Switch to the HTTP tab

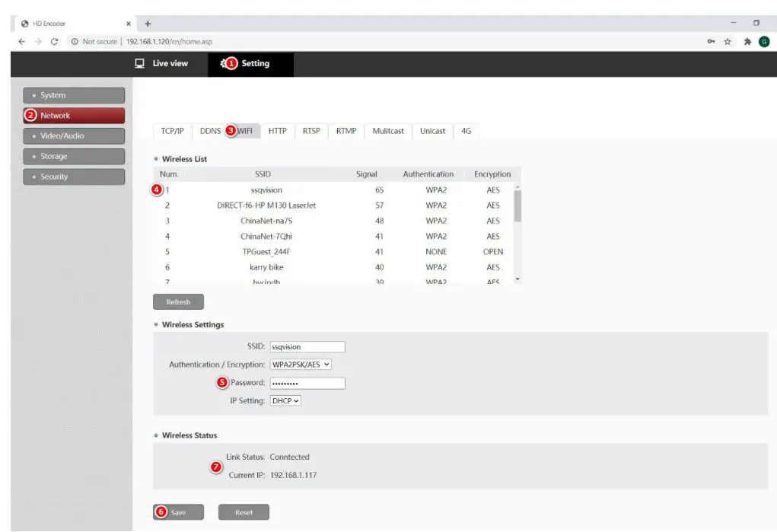click(278, 131)
